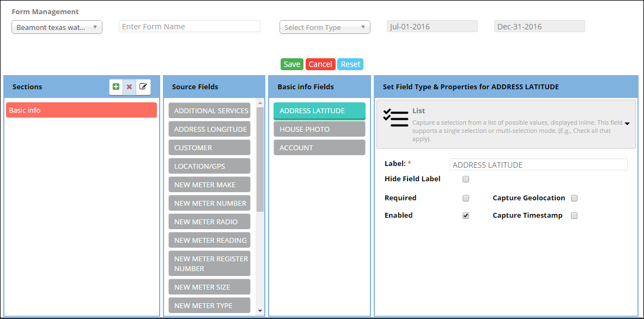Enable the Capture Geolocation checkbox
Screen dimensions: 644x319
pyautogui.click(x=574, y=198)
